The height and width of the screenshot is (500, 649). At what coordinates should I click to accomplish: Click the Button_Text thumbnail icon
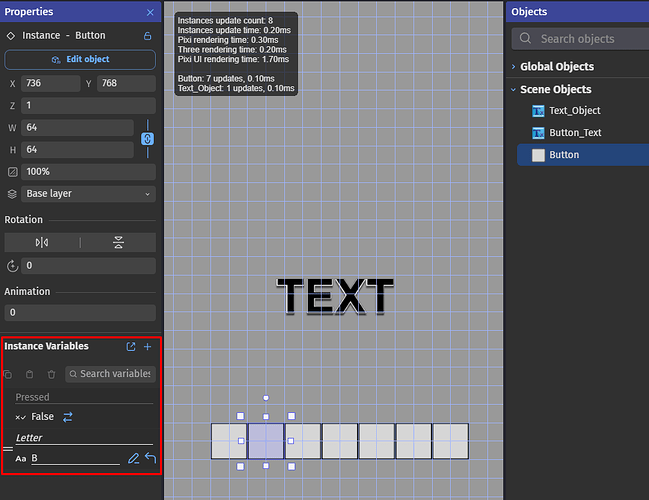538,133
